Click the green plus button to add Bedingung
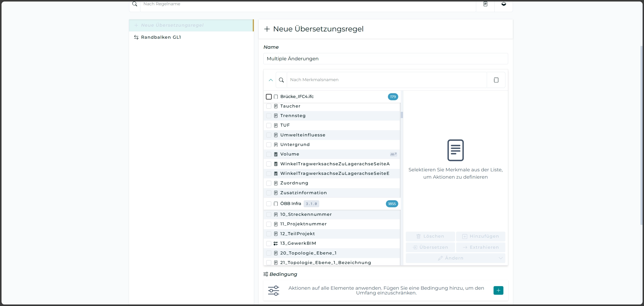Image resolution: width=644 pixels, height=306 pixels. click(x=498, y=290)
